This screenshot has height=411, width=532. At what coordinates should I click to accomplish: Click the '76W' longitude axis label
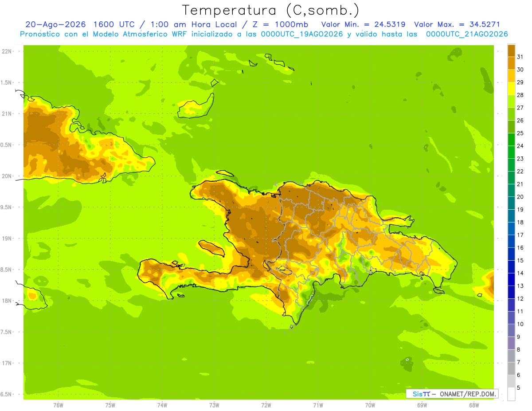click(x=58, y=405)
